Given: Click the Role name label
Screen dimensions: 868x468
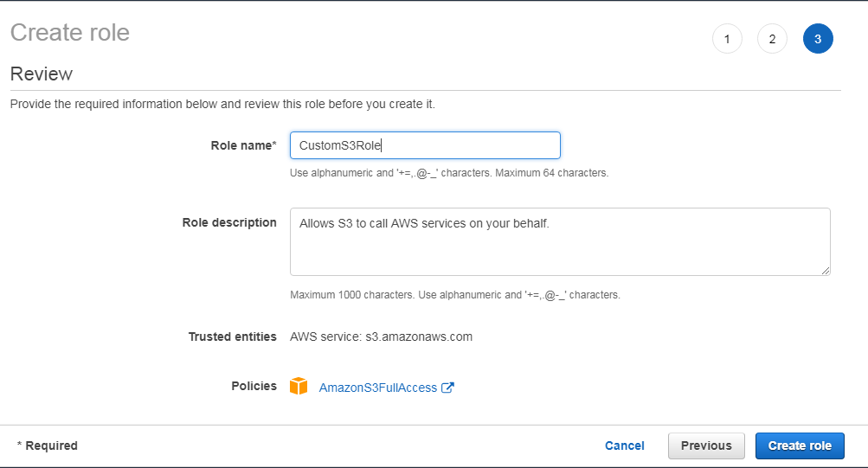Looking at the screenshot, I should coord(243,145).
